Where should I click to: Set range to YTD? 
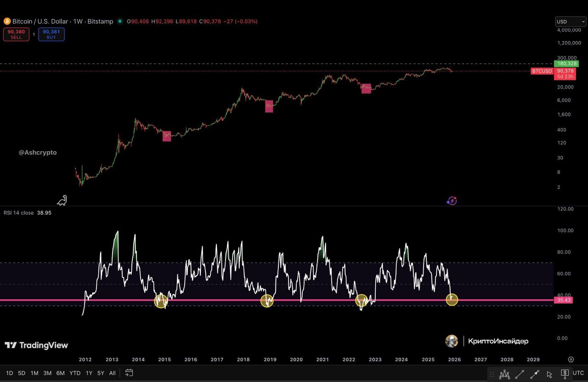75,373
